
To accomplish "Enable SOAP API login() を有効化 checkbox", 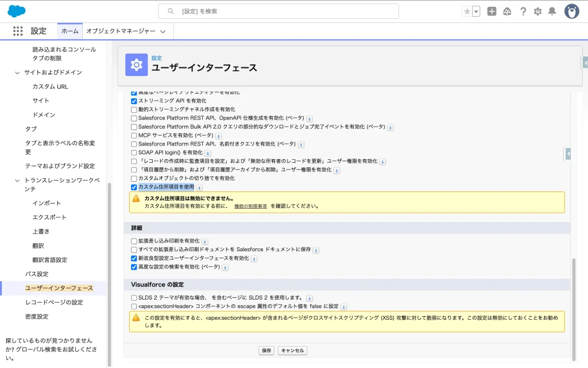I will click(134, 153).
